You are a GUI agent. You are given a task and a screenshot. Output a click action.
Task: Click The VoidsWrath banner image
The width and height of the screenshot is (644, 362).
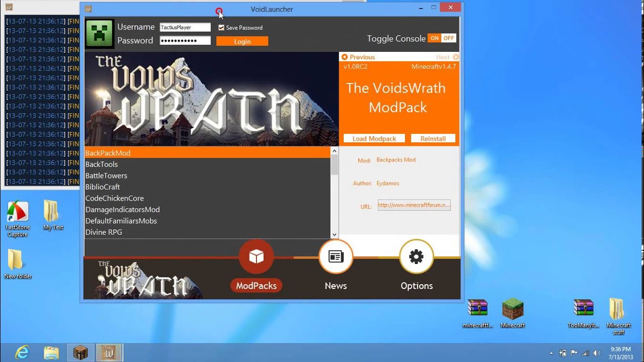click(x=211, y=99)
